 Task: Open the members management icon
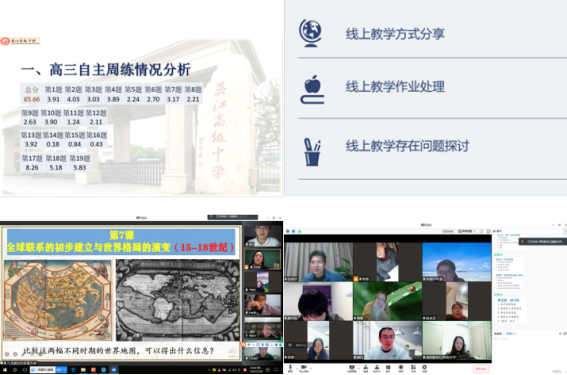377,368
